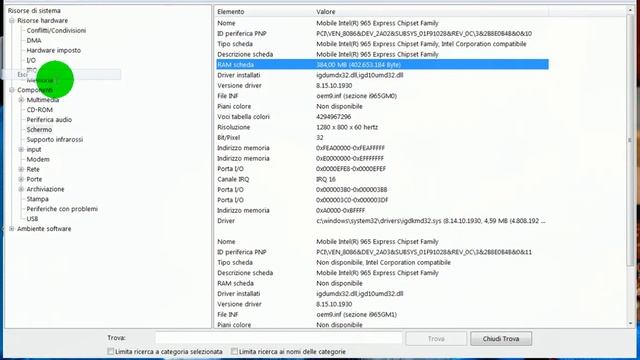The height and width of the screenshot is (360, 640).
Task: Expand the Archiviazione tree node
Action: pos(21,189)
